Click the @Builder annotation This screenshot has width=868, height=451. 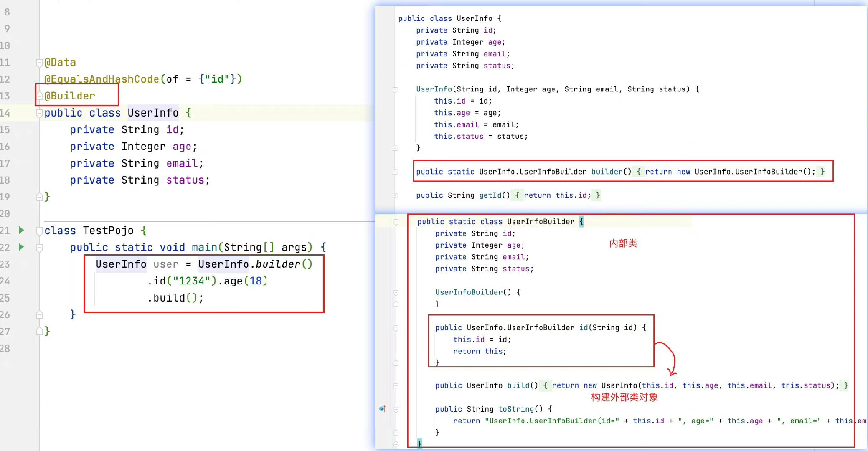[x=70, y=96]
